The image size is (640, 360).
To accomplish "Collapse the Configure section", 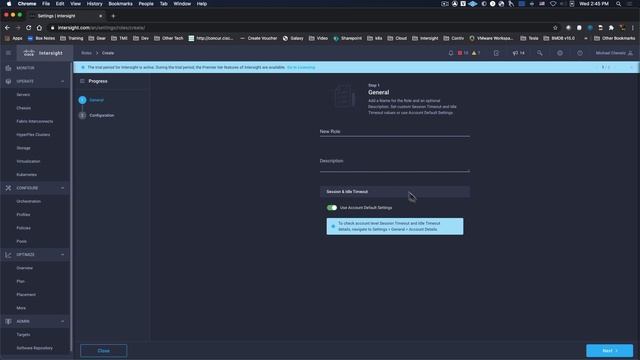I will (x=62, y=188).
